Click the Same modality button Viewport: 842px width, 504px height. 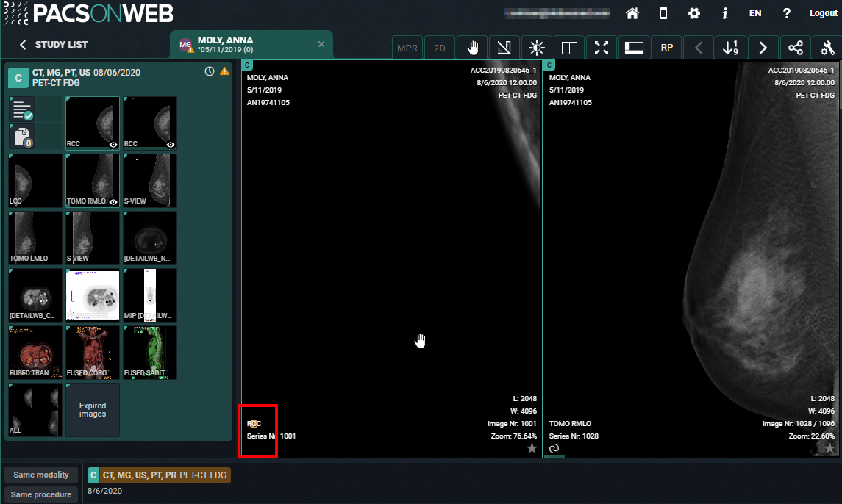(41, 475)
